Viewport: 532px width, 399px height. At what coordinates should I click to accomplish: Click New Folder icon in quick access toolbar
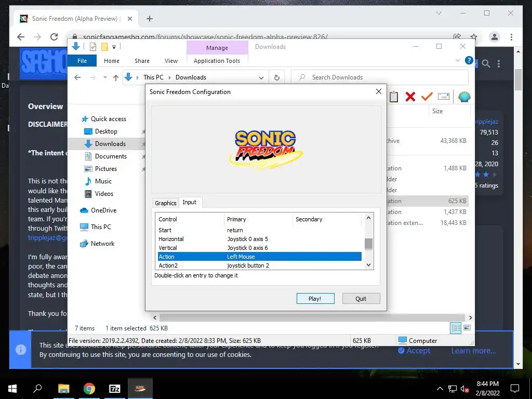click(x=104, y=47)
